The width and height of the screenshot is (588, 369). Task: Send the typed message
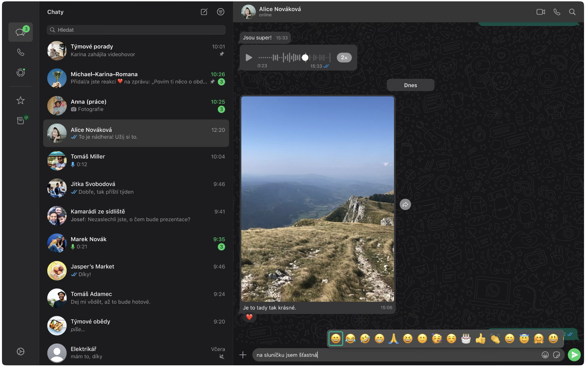coord(574,354)
